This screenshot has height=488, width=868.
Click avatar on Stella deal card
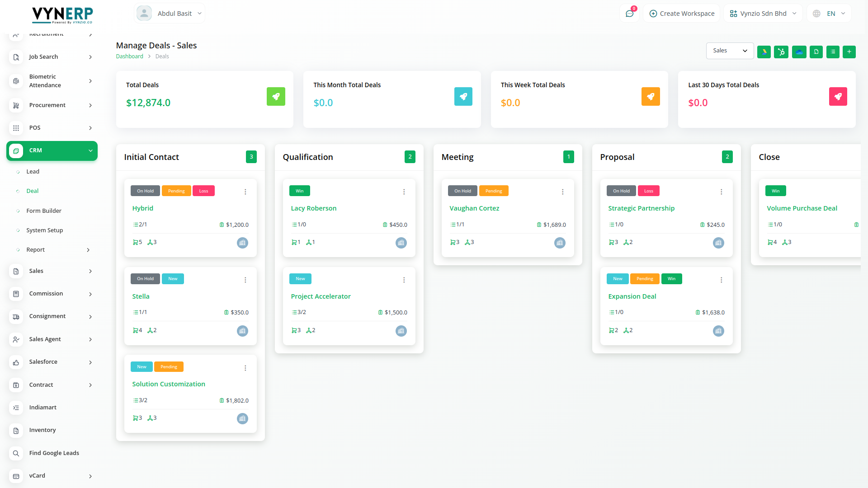click(x=242, y=331)
